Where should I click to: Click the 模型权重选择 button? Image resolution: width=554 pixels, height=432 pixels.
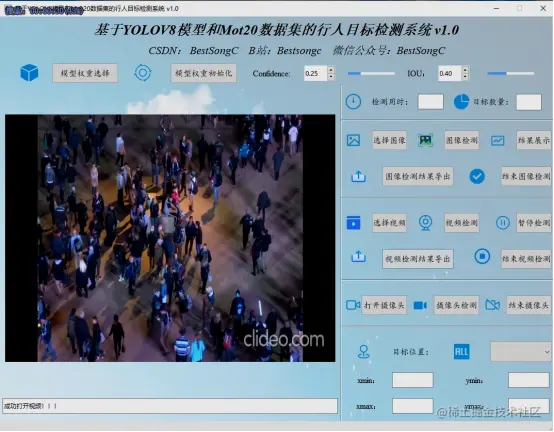pyautogui.click(x=85, y=73)
